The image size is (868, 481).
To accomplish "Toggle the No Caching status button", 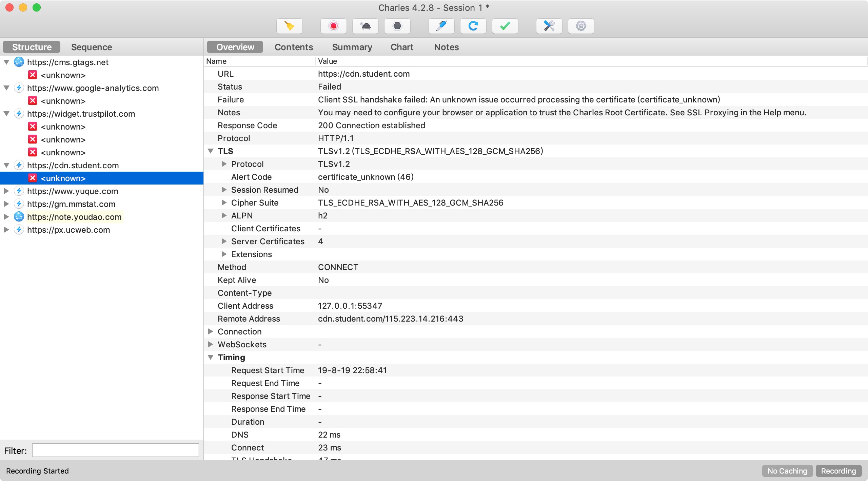I will [787, 471].
